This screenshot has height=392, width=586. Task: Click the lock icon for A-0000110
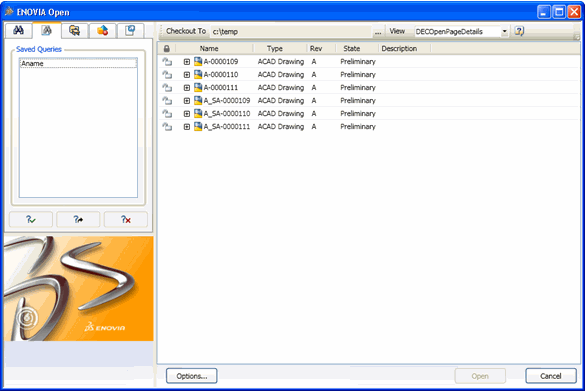[x=167, y=75]
